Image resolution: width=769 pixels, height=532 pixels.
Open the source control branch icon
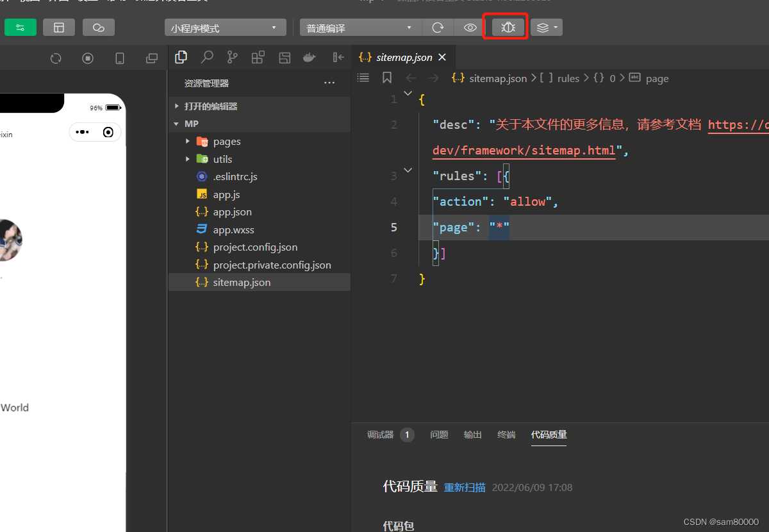tap(232, 58)
